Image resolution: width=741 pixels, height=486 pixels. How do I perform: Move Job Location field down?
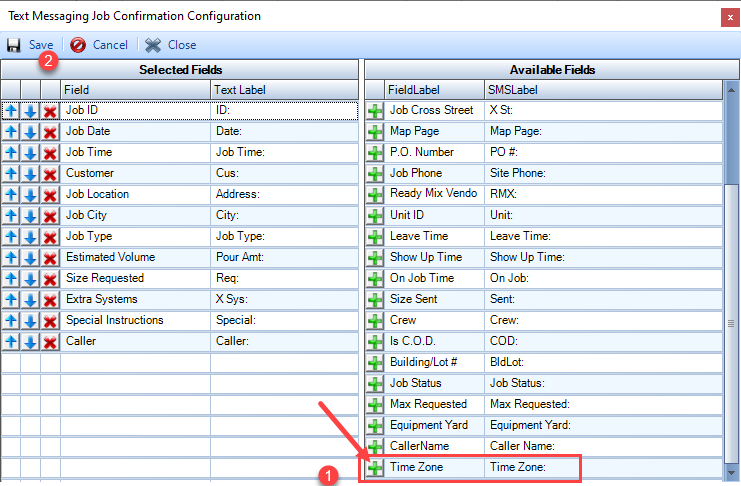[x=30, y=195]
